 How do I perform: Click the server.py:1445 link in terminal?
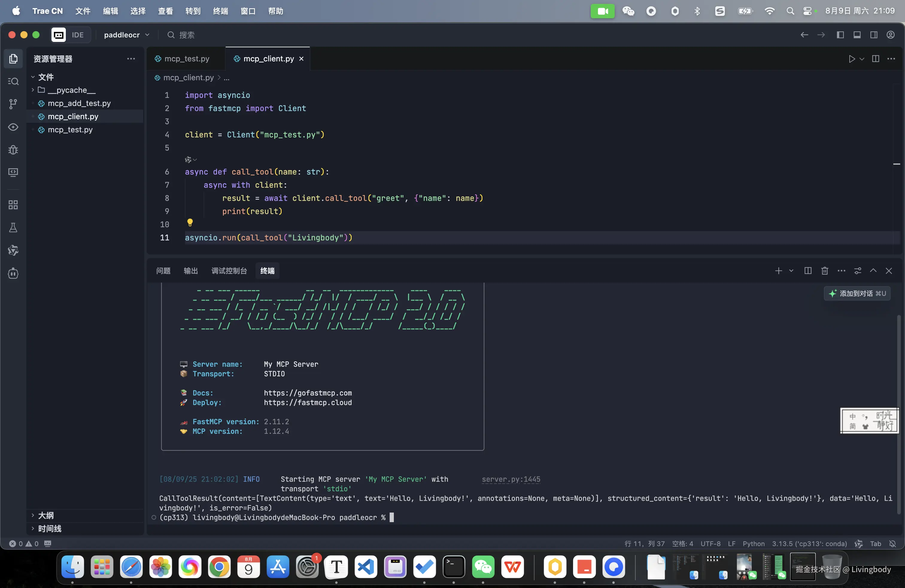click(511, 479)
